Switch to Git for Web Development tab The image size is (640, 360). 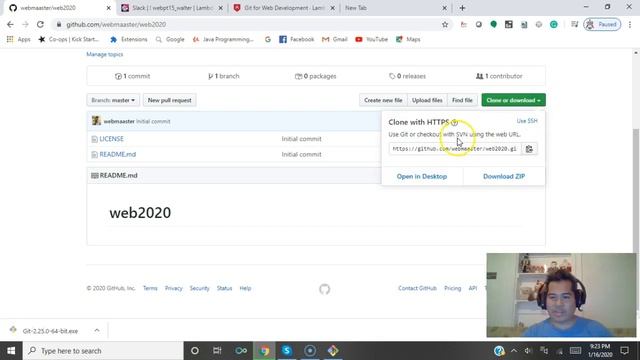click(284, 8)
